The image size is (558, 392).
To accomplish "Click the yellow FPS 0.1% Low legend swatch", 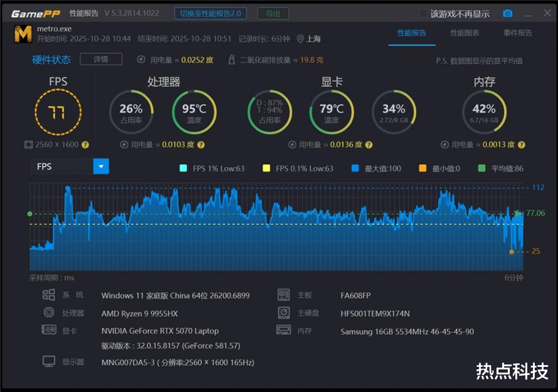I will pyautogui.click(x=266, y=168).
